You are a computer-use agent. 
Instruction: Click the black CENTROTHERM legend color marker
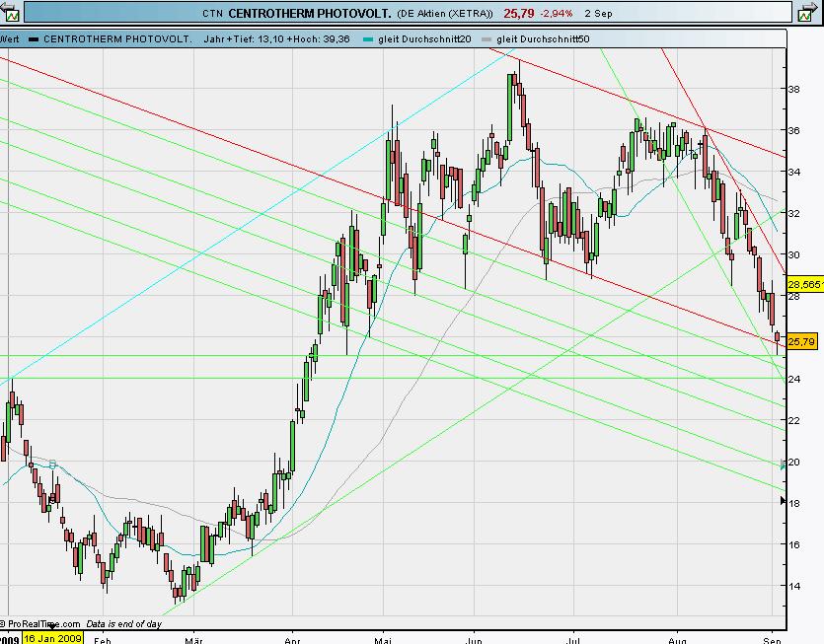[x=35, y=39]
